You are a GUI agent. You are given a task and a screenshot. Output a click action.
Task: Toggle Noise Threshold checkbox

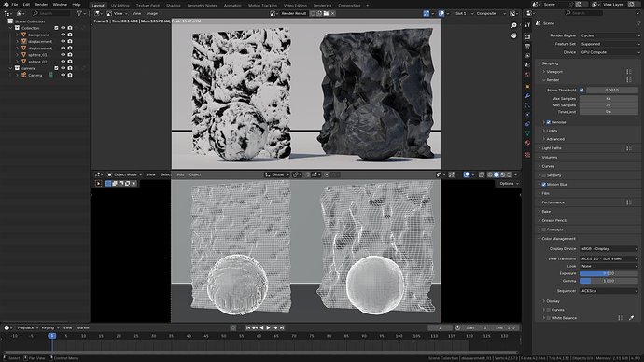tap(581, 90)
